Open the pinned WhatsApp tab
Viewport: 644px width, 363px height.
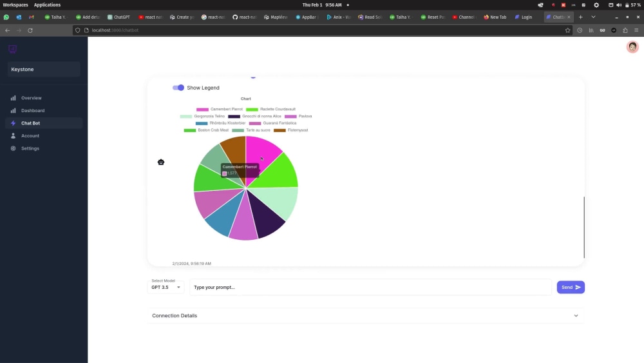point(6,17)
